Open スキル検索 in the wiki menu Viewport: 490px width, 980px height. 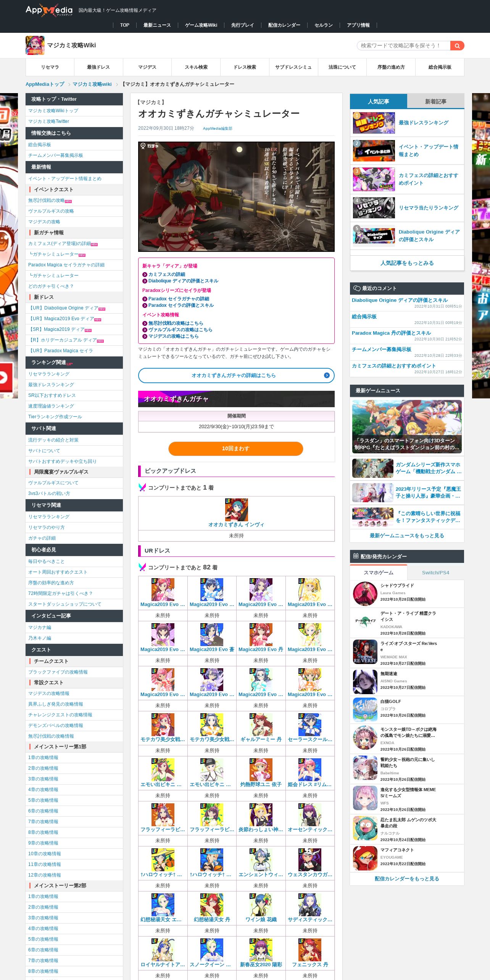click(196, 67)
